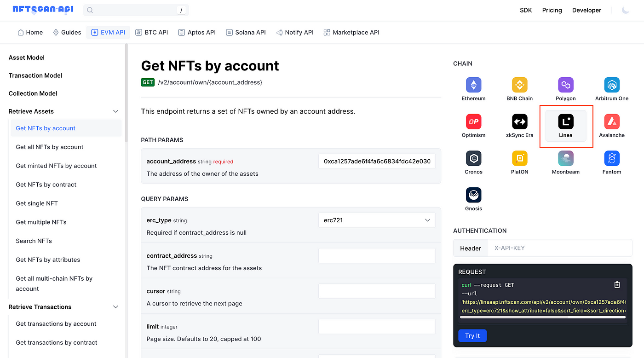Click the Optimism chain icon
Image resolution: width=644 pixels, height=358 pixels.
click(473, 122)
